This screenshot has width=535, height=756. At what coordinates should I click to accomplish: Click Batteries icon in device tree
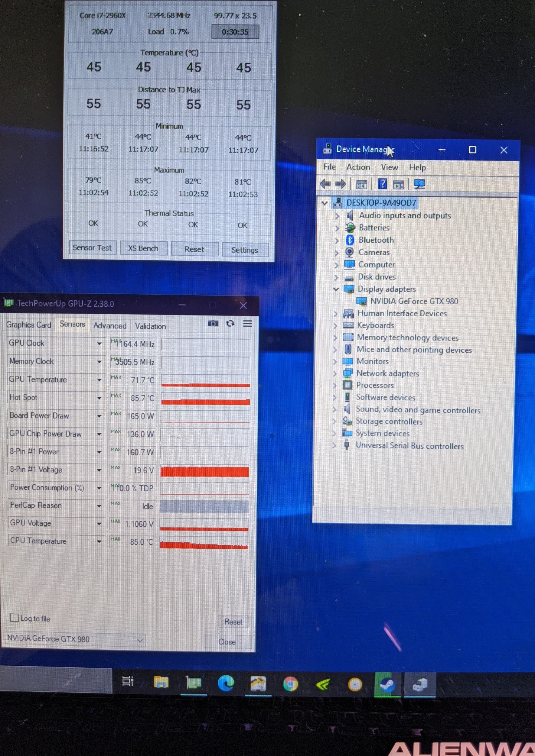349,228
